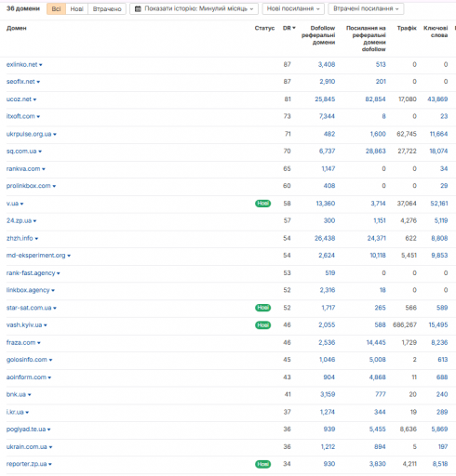Open the 24.zp.ua domain link
Image resolution: width=456 pixels, height=476 pixels.
[19, 220]
